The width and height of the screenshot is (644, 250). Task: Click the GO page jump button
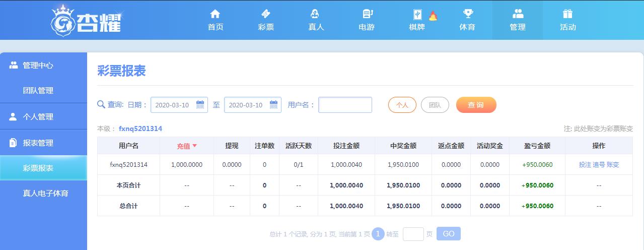click(449, 234)
